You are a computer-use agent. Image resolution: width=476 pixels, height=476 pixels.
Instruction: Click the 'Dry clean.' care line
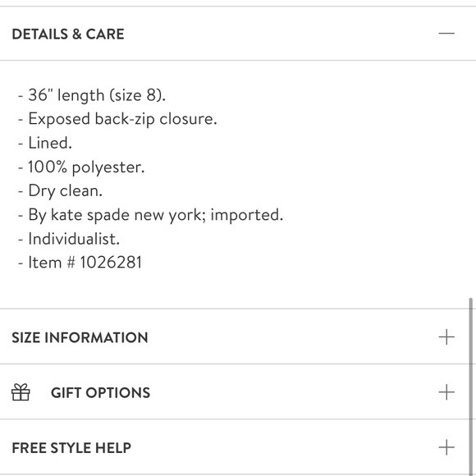(x=66, y=191)
